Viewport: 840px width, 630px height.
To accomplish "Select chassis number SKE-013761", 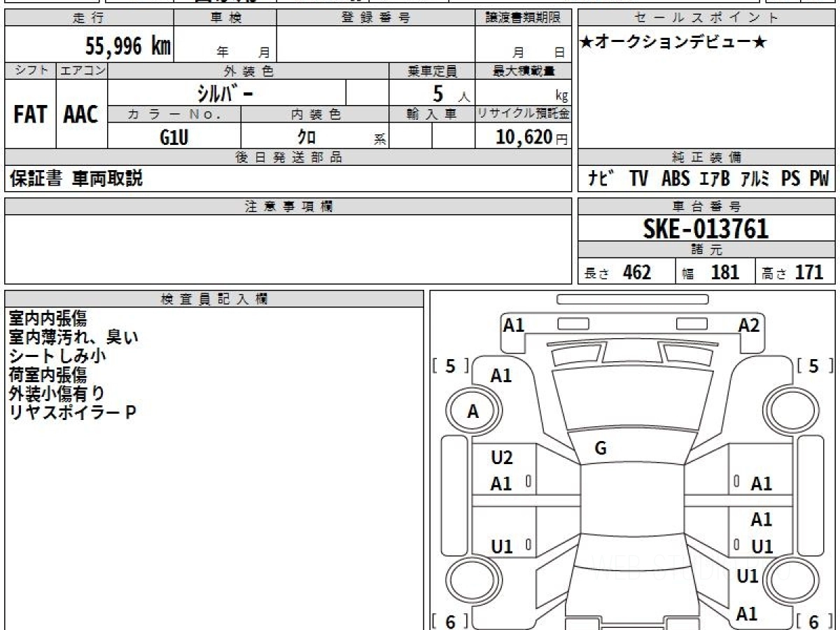I will click(x=706, y=228).
